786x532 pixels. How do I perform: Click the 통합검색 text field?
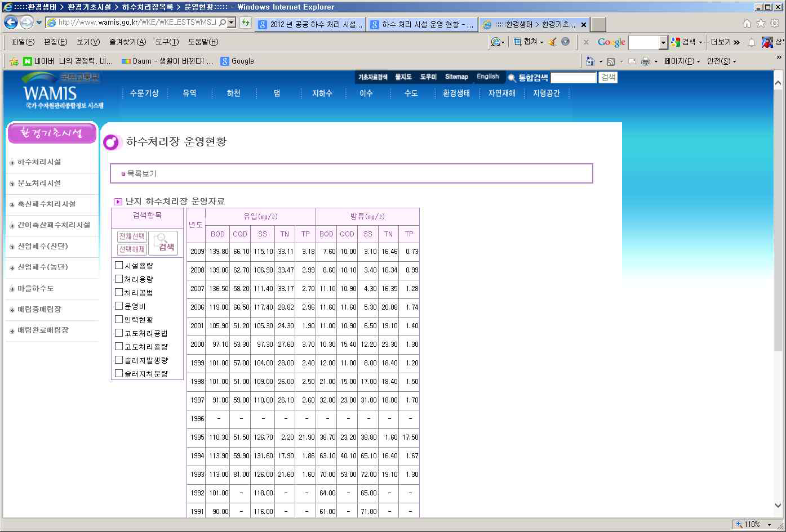[x=573, y=78]
